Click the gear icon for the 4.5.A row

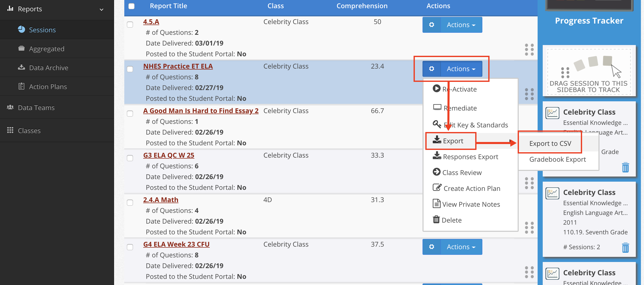pos(431,25)
